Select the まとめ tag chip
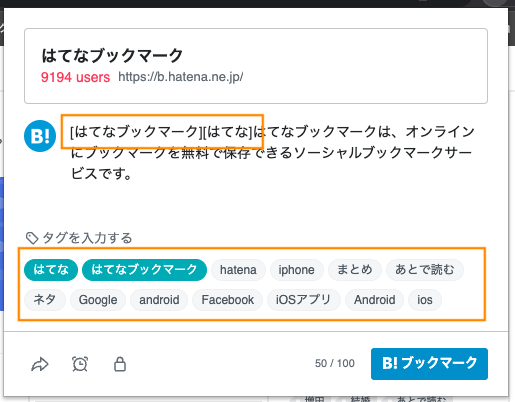This screenshot has height=402, width=515. [x=355, y=270]
